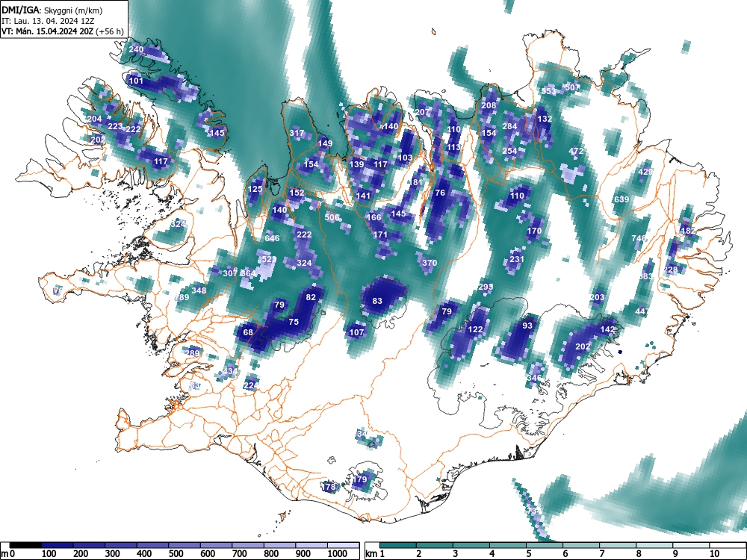Click the visibility value 317 on the map
The image size is (747, 560).
297,133
